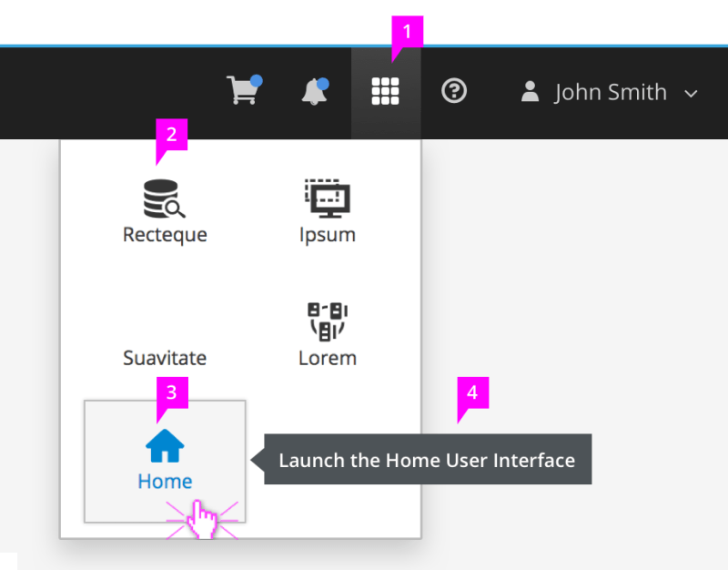The height and width of the screenshot is (570, 728).
Task: Expand the John Smith user menu chevron
Action: [691, 94]
